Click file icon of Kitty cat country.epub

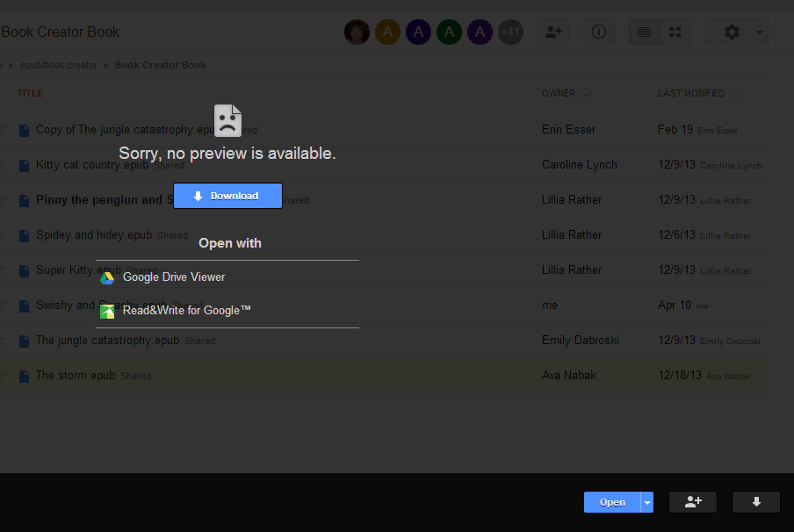click(x=24, y=166)
